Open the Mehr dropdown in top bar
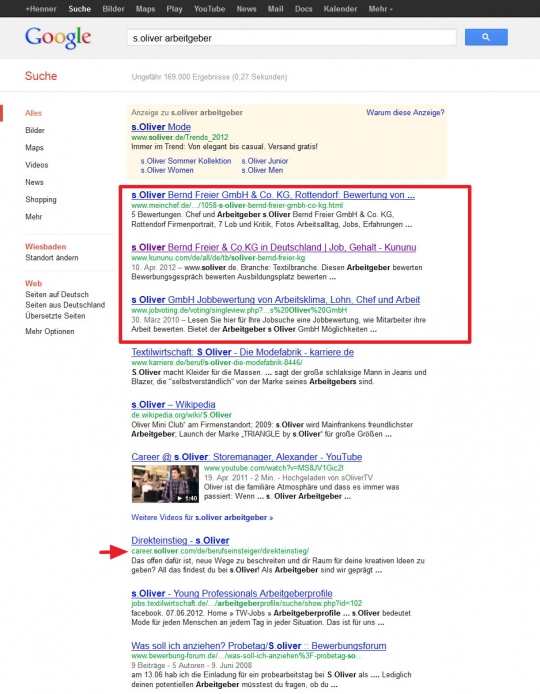Screen dimensions: 540x694 (x=380, y=9)
